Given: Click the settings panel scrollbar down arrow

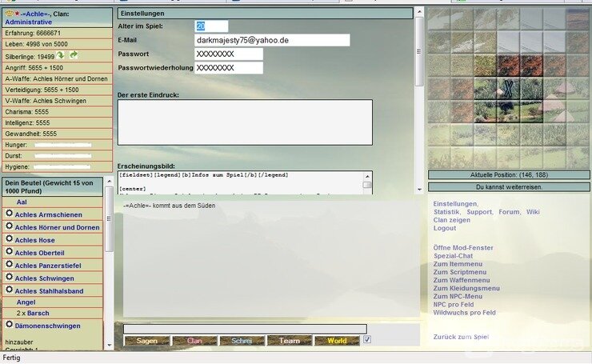Looking at the screenshot, I should point(419,190).
